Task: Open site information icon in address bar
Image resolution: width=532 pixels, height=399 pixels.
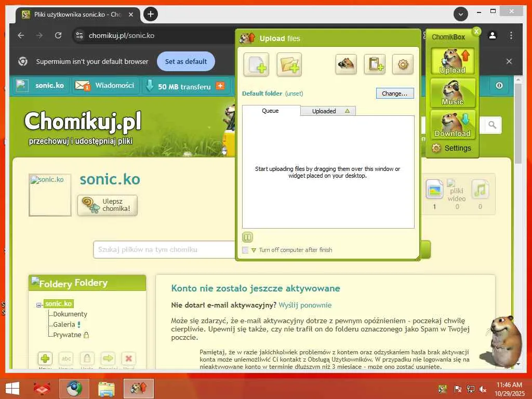Action: [79, 35]
